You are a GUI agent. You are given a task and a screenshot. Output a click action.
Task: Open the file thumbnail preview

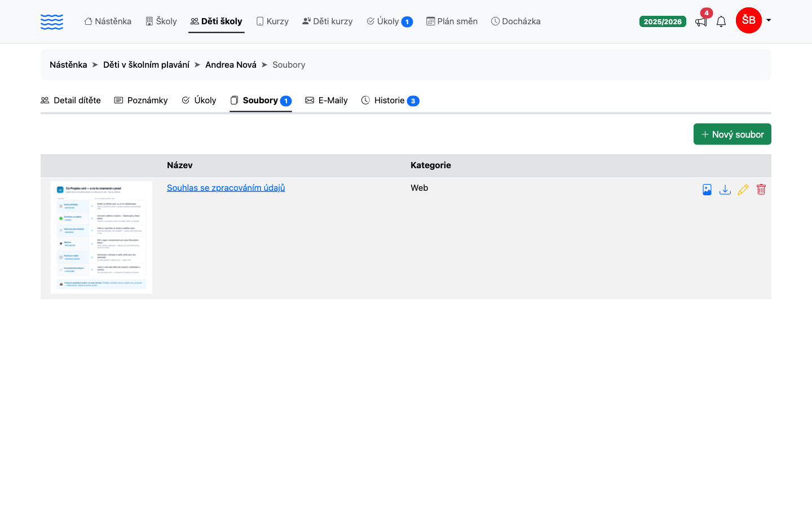101,237
